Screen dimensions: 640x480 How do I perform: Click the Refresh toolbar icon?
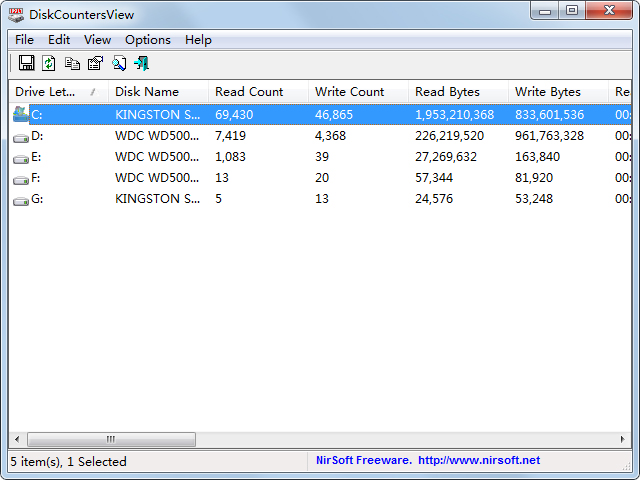pyautogui.click(x=49, y=63)
